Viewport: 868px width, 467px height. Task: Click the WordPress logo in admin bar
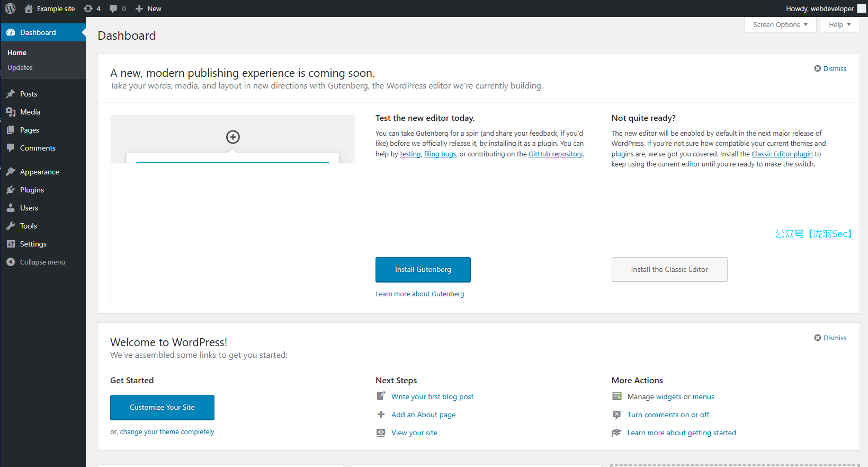pos(10,8)
